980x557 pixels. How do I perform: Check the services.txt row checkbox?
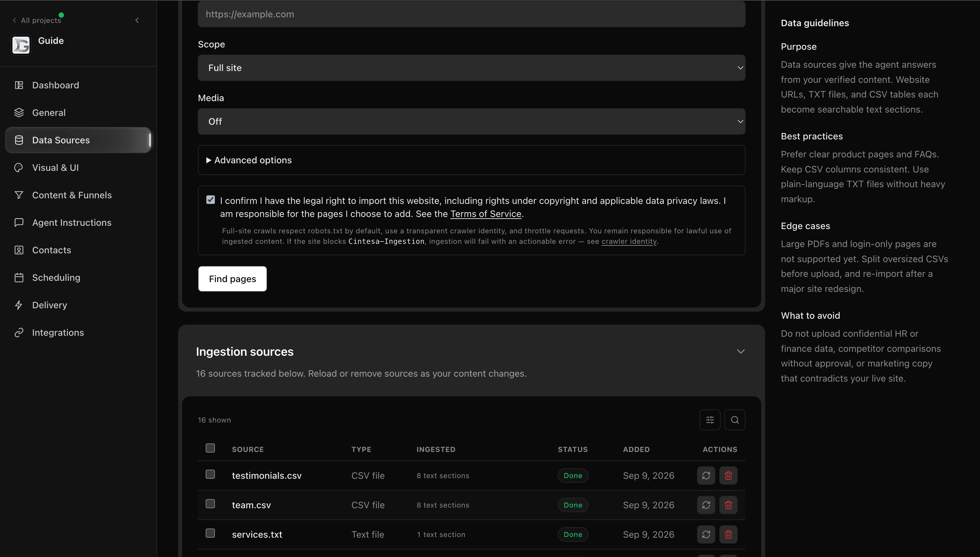click(210, 533)
